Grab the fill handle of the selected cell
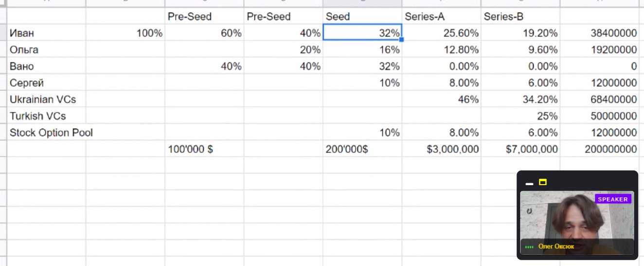Viewport: 644px width, 266px height. [x=402, y=39]
